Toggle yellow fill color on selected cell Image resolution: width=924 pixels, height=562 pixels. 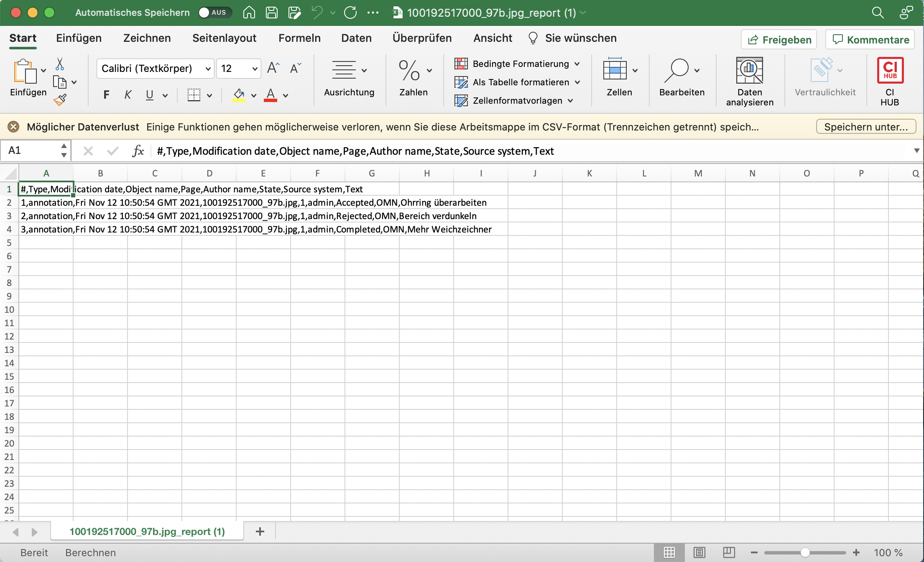pos(238,95)
